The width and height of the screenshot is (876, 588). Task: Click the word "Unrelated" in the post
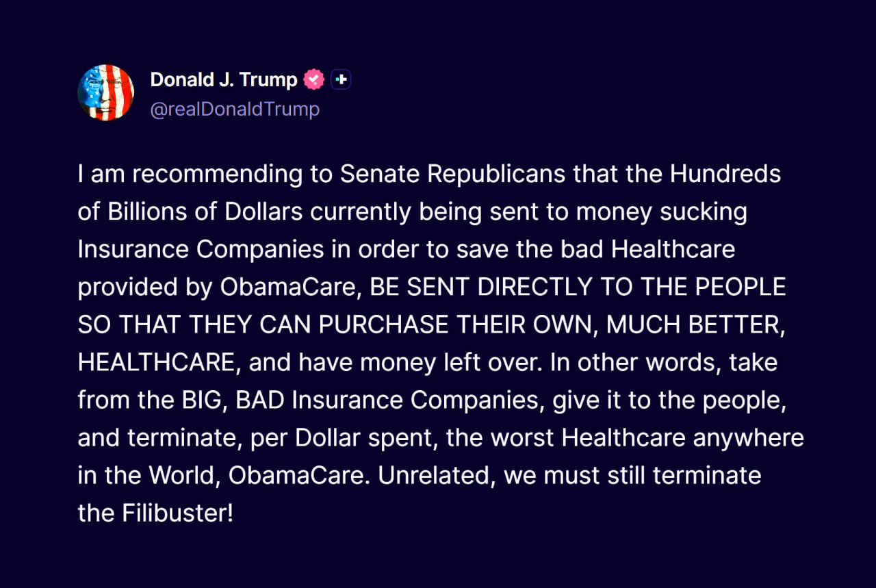click(434, 475)
